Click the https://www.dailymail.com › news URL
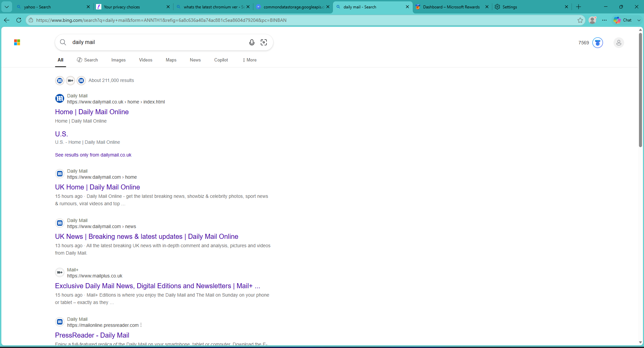Screen dimensions: 644x348 click(x=101, y=226)
